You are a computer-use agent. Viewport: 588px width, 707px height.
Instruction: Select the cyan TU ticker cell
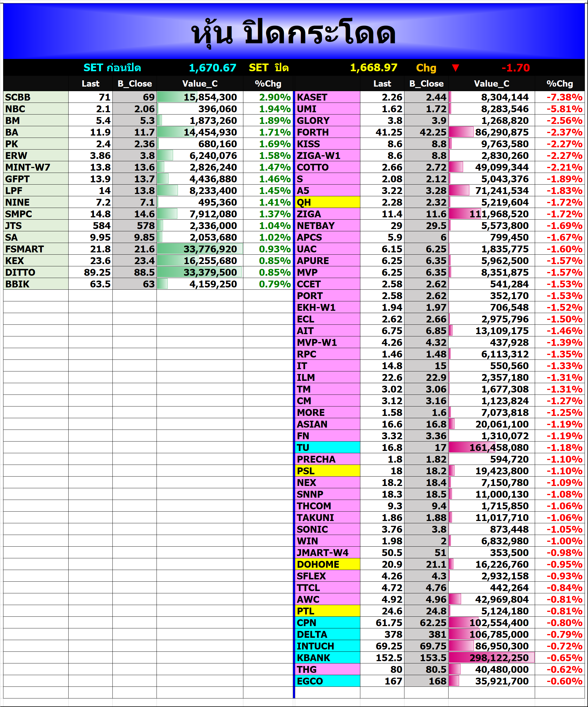click(x=327, y=448)
